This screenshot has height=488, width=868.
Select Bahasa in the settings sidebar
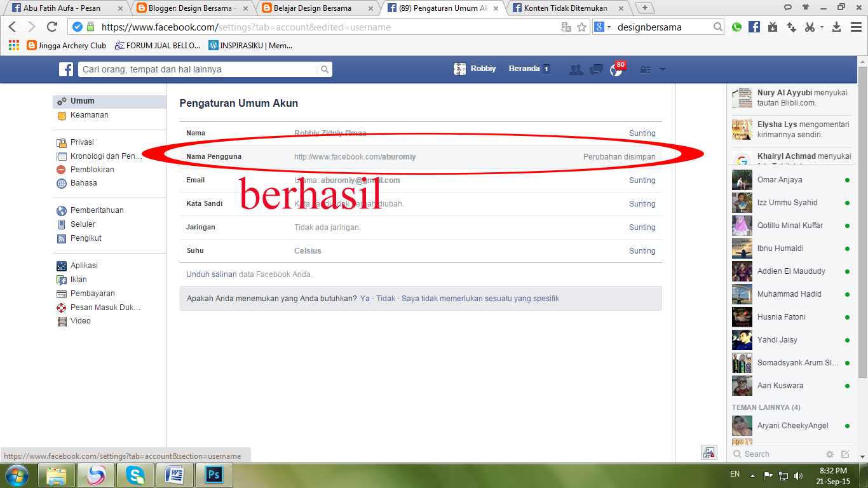83,183
